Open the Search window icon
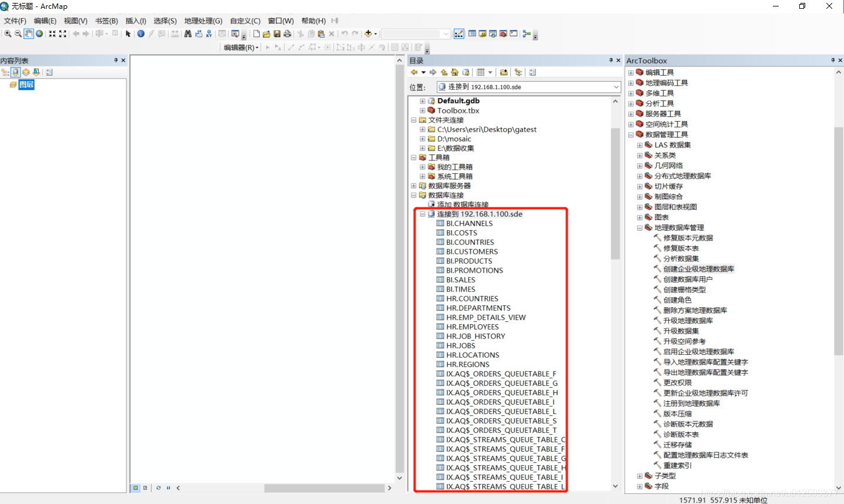Viewport: 844px width, 504px height. coord(493,33)
